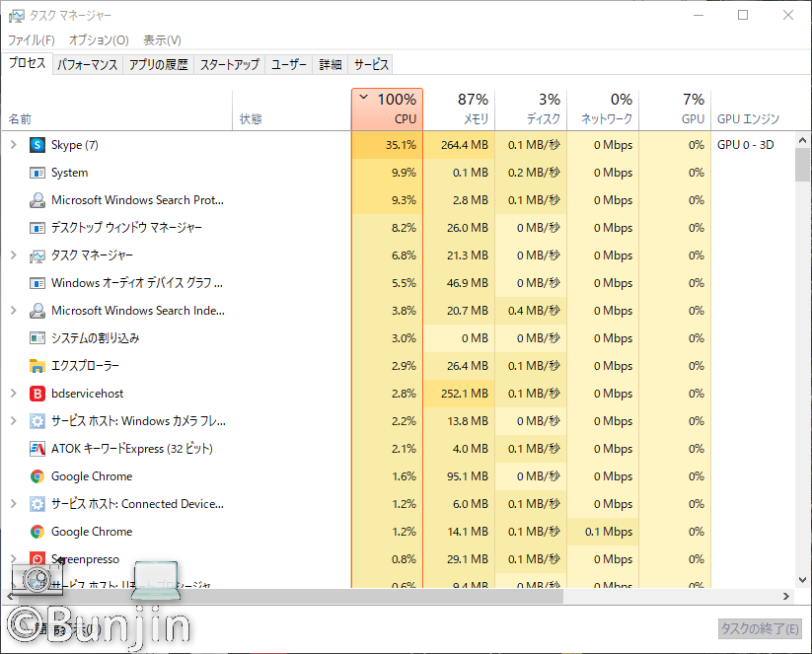Image resolution: width=812 pixels, height=654 pixels.
Task: Click the エクスプローラー folder icon
Action: pos(37,366)
